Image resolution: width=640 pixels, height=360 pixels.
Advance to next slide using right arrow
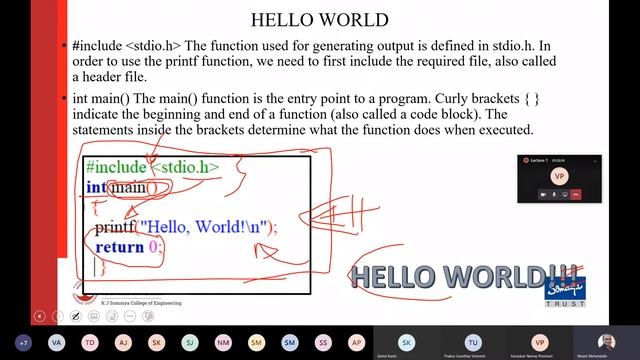(x=58, y=316)
